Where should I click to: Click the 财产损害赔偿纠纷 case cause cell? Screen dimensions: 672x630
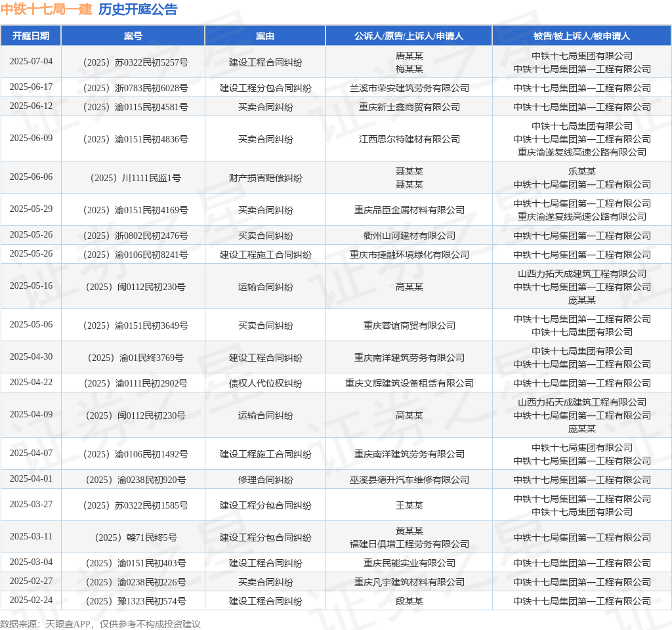265,178
